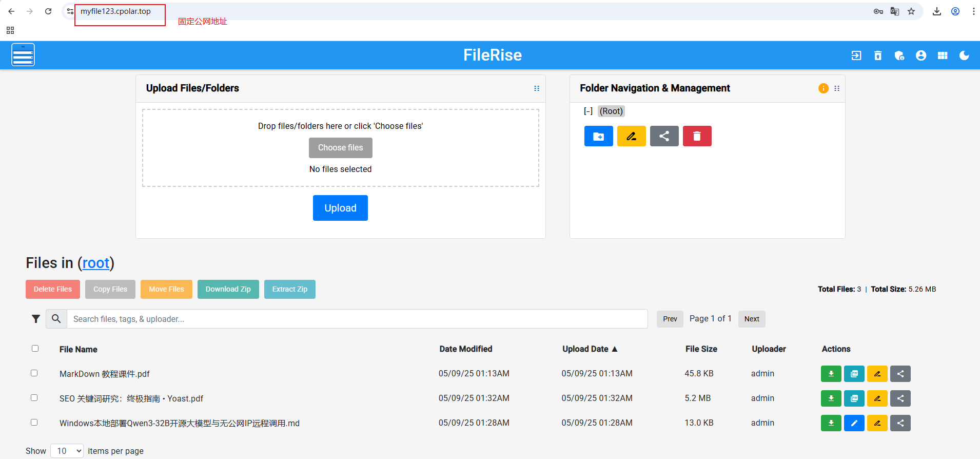980x459 pixels.
Task: Edit the Windows Qwen3-32B .md file with the blue pencil icon
Action: [x=854, y=423]
